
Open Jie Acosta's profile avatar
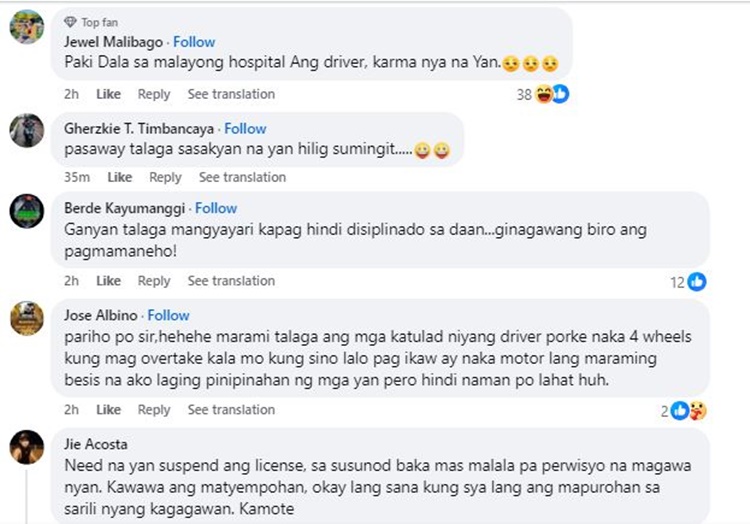pos(26,447)
